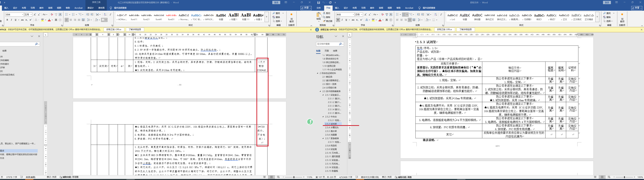Click the redo/repeat icon in 投标文件 title bar
This screenshot has height=180, width=644.
[330, 3]
